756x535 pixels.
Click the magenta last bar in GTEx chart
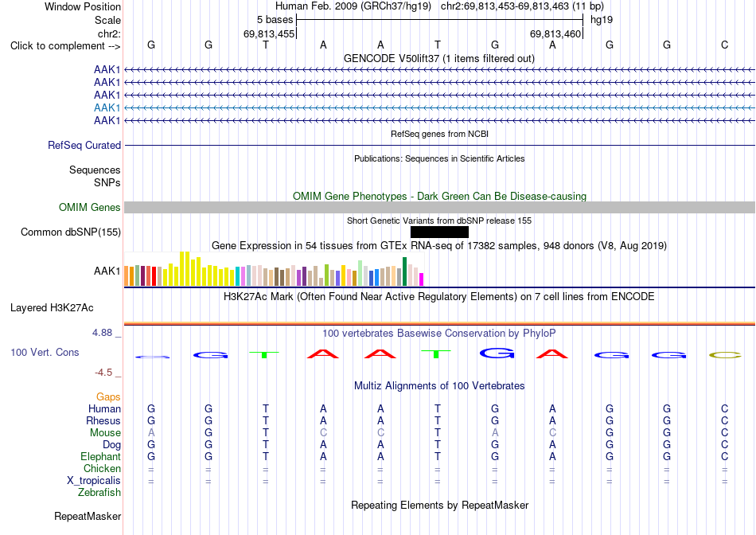point(422,279)
